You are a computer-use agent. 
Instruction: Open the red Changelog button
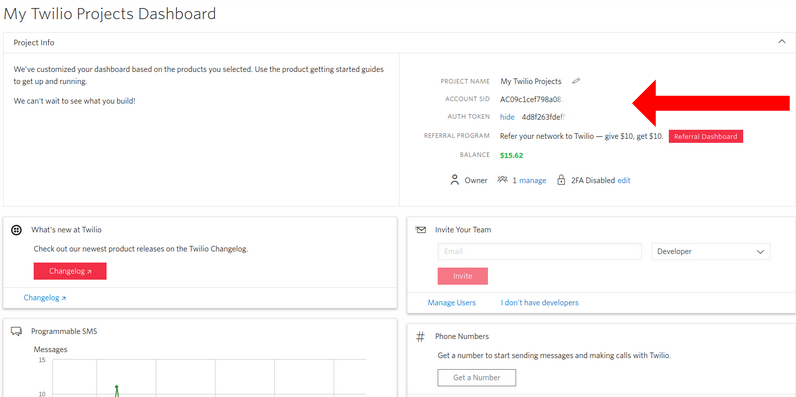70,271
